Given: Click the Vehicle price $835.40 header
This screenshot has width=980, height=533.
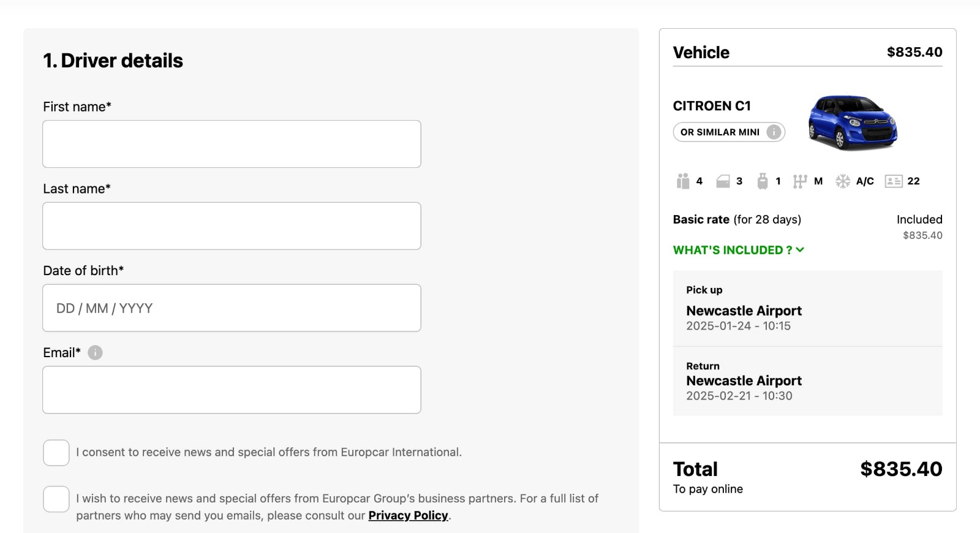Looking at the screenshot, I should pyautogui.click(x=914, y=52).
